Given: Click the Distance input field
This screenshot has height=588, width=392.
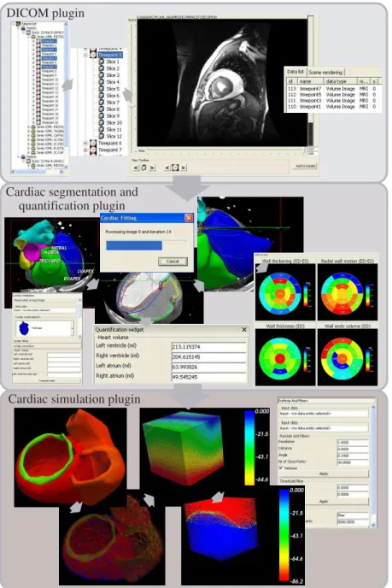Looking at the screenshot, I should pyautogui.click(x=353, y=449).
